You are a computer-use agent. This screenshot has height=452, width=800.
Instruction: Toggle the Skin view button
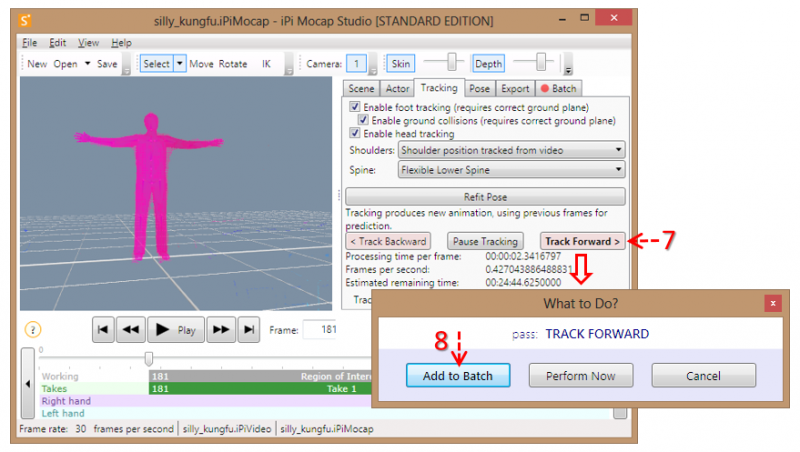(x=401, y=64)
